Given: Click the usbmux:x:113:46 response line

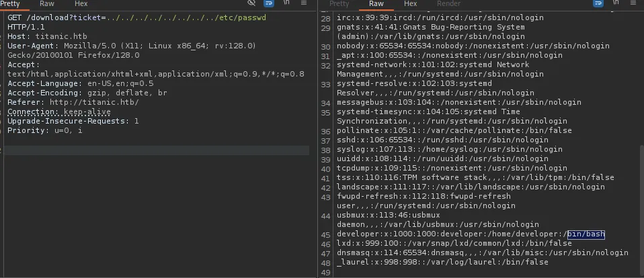Looking at the screenshot, I should coord(438,220).
